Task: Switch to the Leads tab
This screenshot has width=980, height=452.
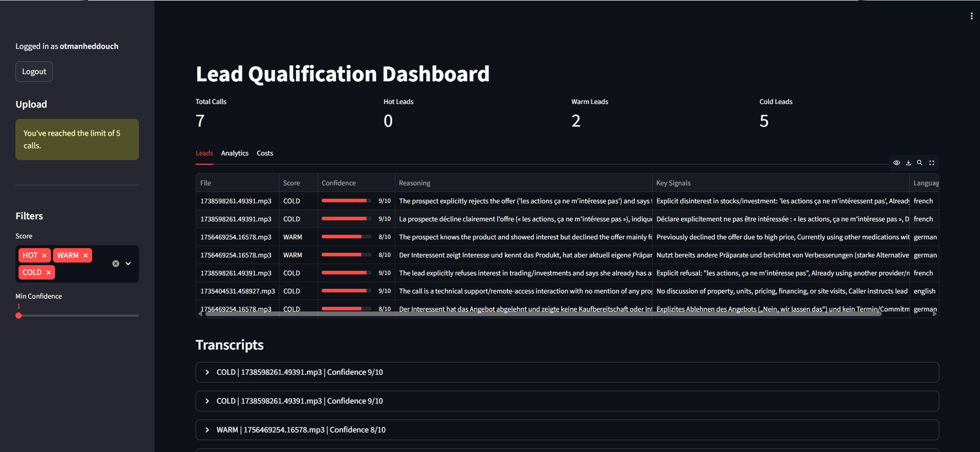Action: pyautogui.click(x=204, y=153)
